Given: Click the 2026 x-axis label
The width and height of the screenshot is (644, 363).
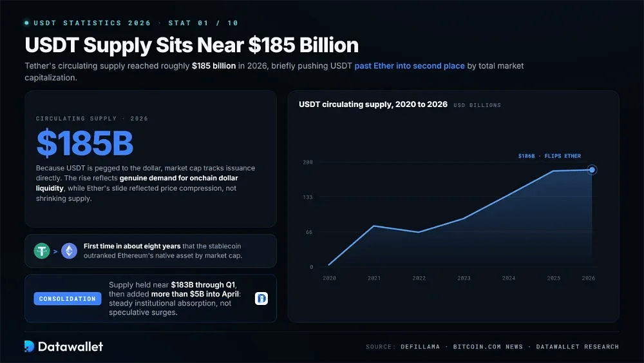Looking at the screenshot, I should [589, 279].
